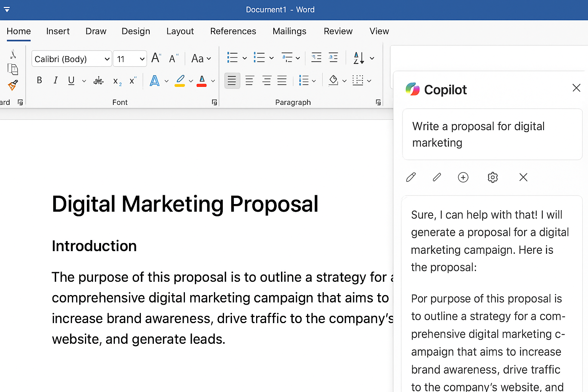The image size is (588, 392).
Task: Click the Cut scissors icon
Action: pyautogui.click(x=13, y=54)
